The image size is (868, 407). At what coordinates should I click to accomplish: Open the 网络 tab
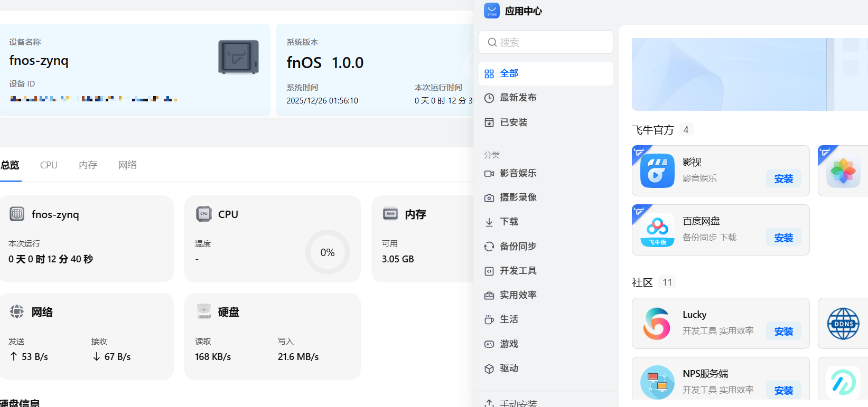(127, 165)
